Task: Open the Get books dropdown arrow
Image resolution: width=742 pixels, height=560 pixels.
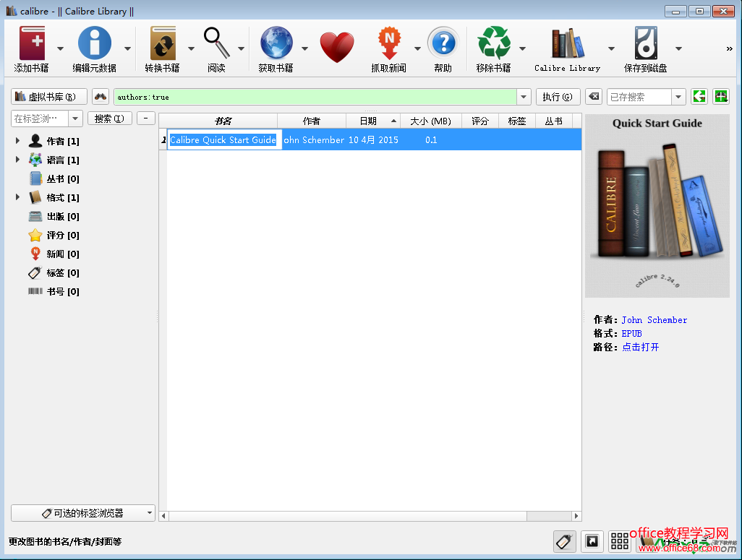Action: coord(304,48)
